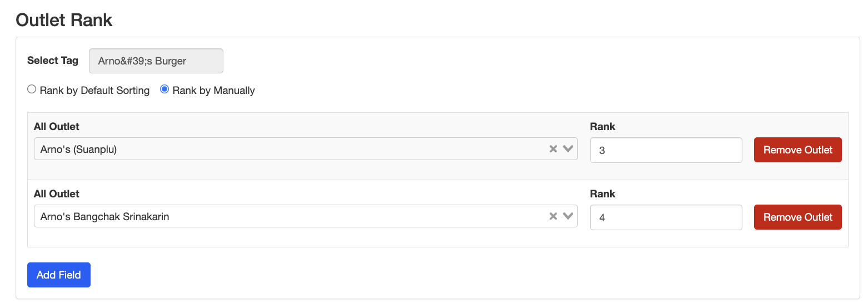Click the Rank by Manually label text

(213, 90)
